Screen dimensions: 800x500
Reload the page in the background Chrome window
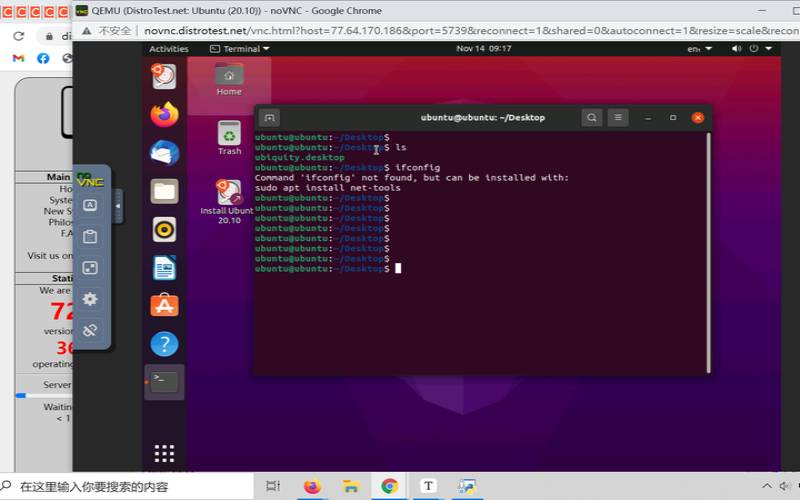pyautogui.click(x=19, y=36)
